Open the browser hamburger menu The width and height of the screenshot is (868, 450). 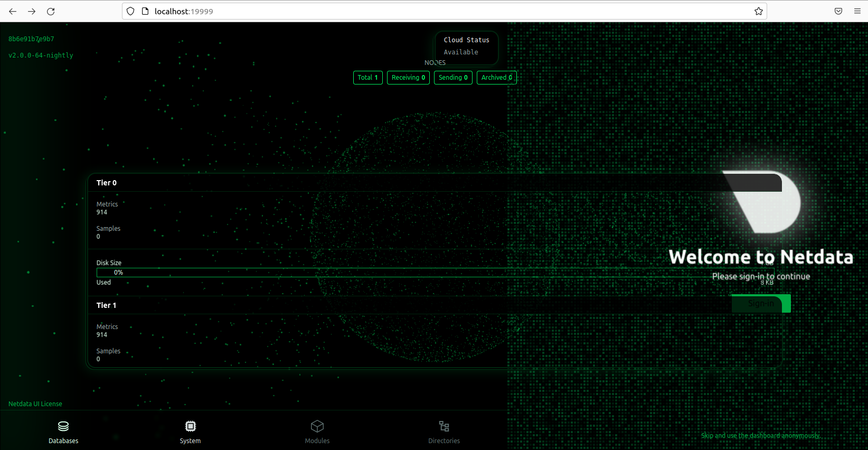857,11
